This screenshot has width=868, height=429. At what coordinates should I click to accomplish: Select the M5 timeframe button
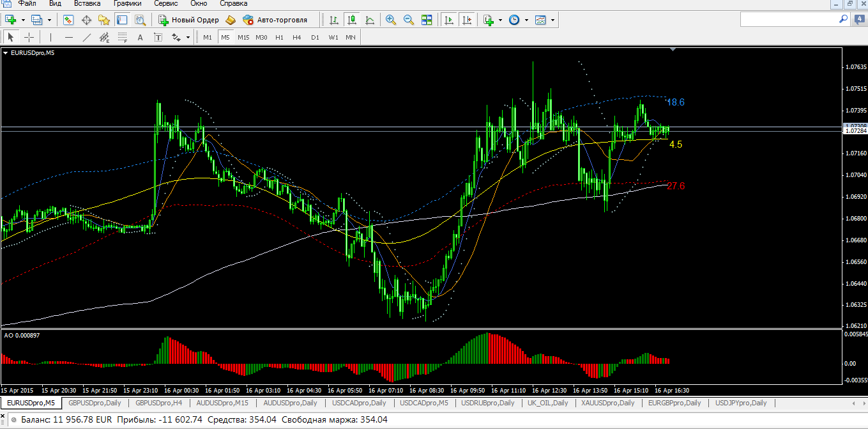225,37
